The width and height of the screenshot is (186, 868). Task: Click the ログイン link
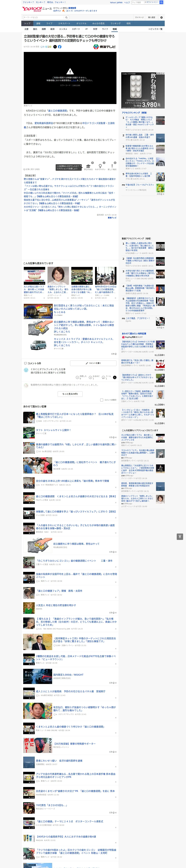coord(57,11)
